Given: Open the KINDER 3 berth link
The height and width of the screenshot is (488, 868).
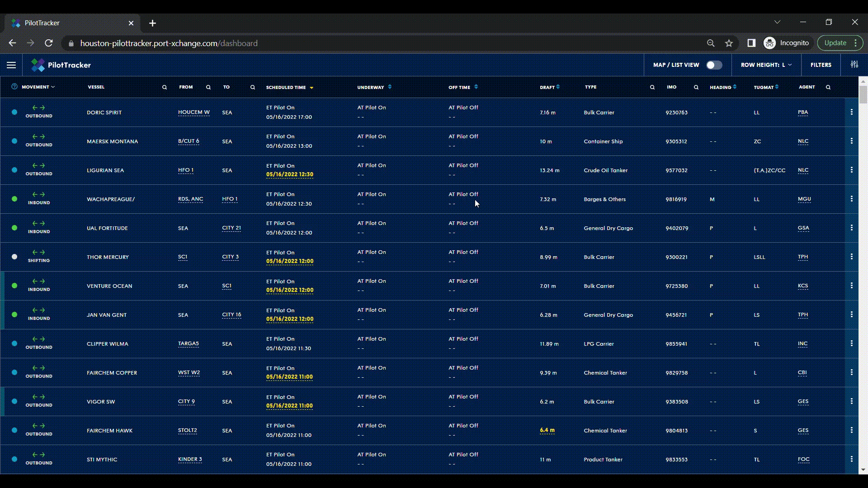Looking at the screenshot, I should pyautogui.click(x=190, y=459).
